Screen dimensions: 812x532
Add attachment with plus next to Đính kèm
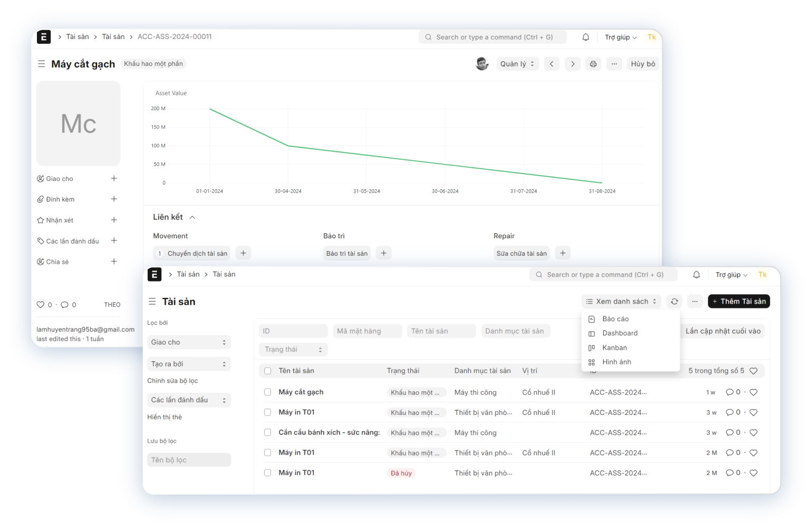point(114,199)
